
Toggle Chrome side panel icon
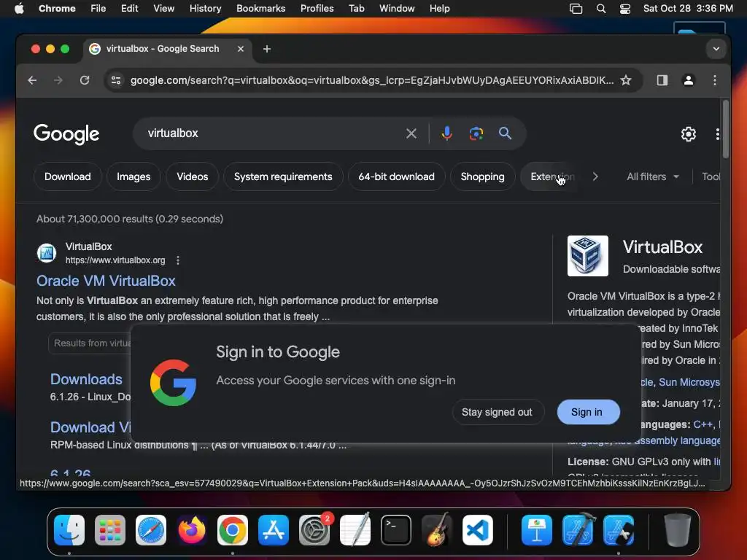point(662,80)
